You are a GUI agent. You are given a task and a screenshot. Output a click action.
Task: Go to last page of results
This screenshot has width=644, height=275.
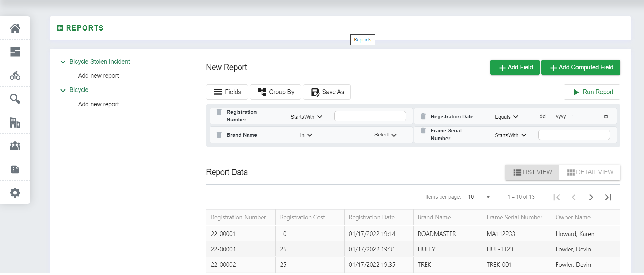[608, 197]
